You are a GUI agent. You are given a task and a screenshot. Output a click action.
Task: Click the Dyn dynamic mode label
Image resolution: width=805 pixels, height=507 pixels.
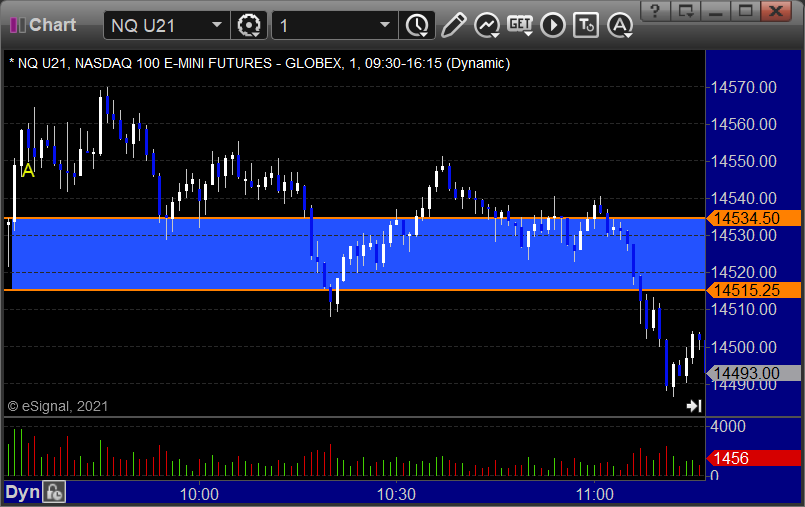click(23, 493)
